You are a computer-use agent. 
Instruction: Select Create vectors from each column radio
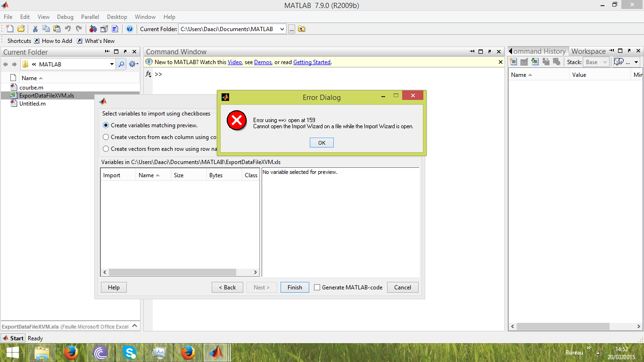[106, 137]
